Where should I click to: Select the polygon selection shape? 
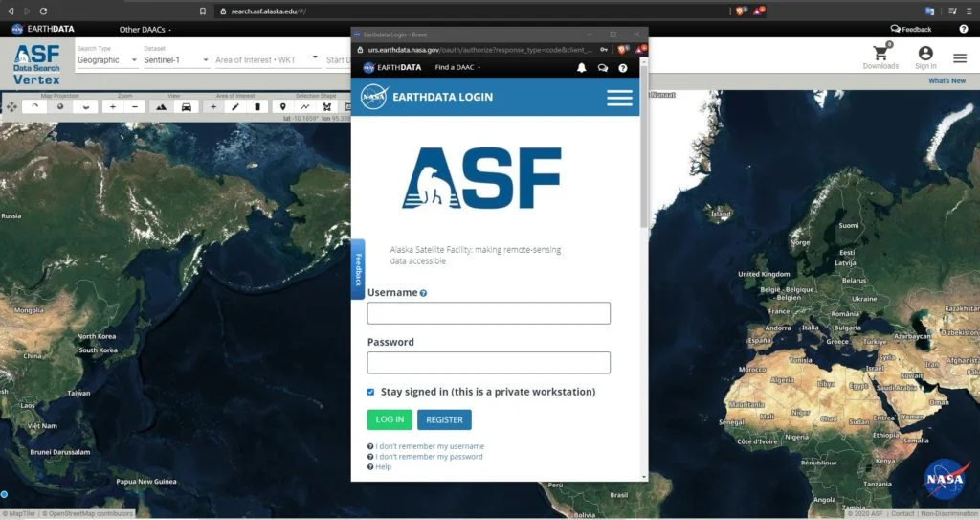[x=326, y=107]
